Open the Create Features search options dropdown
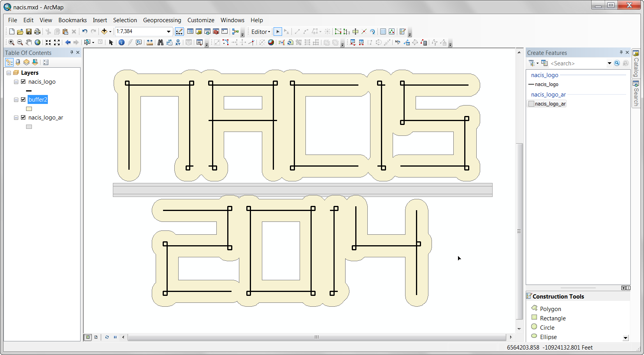The height and width of the screenshot is (355, 644). 609,63
